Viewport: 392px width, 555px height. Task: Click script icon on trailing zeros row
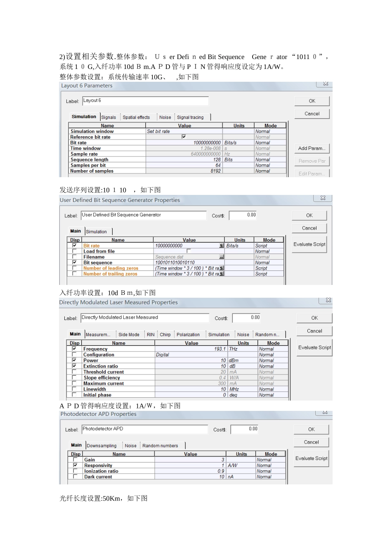(x=222, y=274)
